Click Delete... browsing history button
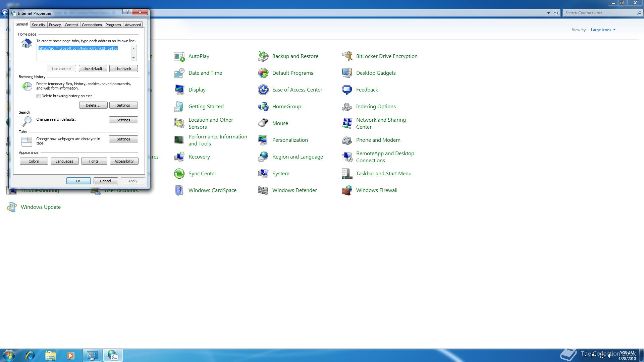Screen dimensions: 644x362 (x=93, y=105)
